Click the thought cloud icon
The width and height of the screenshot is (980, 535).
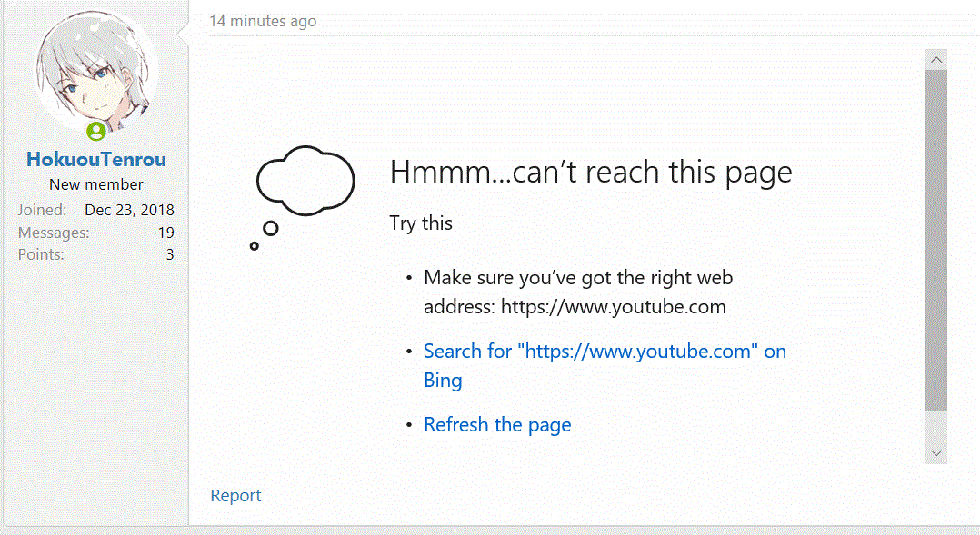[305, 182]
